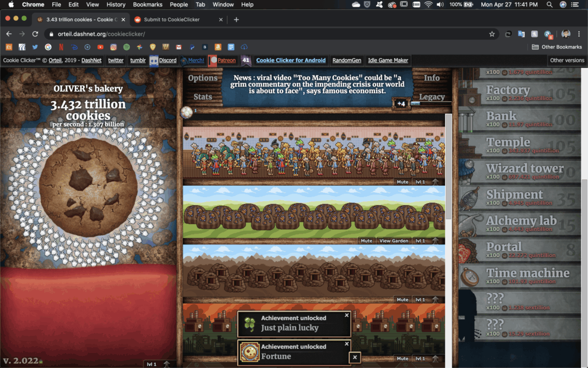The width and height of the screenshot is (588, 368).
Task: Click the Wi-Fi status icon
Action: point(428,5)
